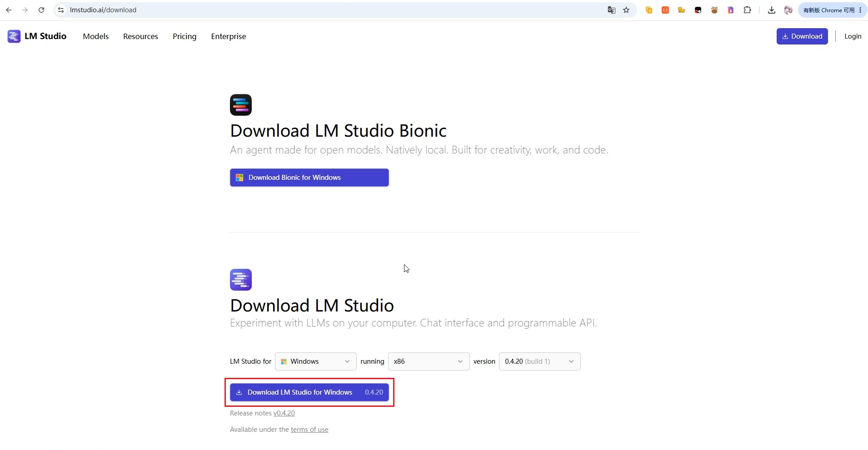Click Download Bionic for Windows button
Image resolution: width=868 pixels, height=450 pixels.
tap(309, 178)
